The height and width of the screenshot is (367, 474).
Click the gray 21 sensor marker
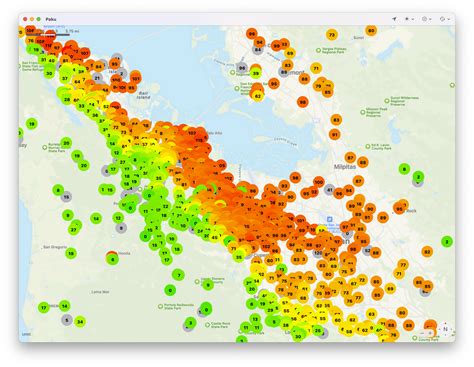[97, 78]
